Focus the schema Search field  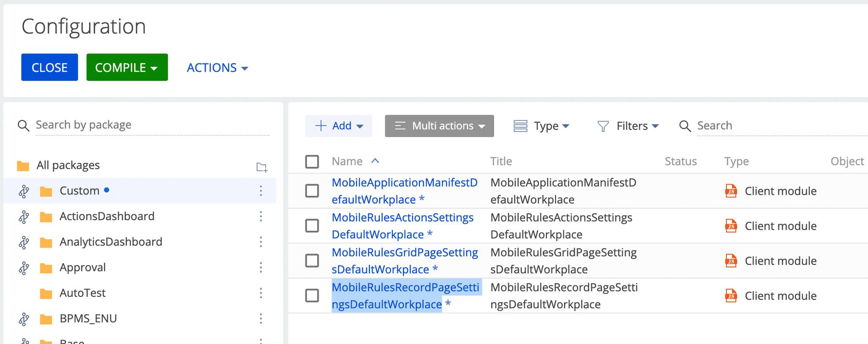click(782, 126)
